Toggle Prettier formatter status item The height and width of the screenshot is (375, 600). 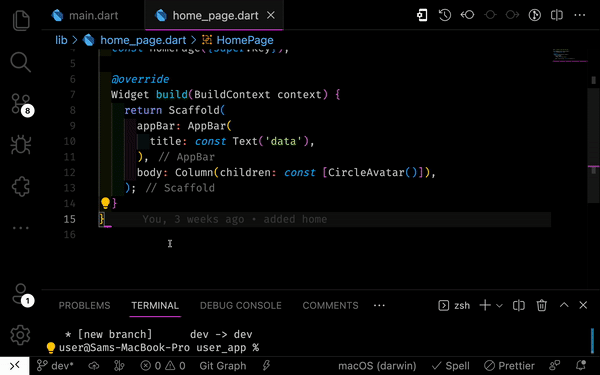(509, 366)
